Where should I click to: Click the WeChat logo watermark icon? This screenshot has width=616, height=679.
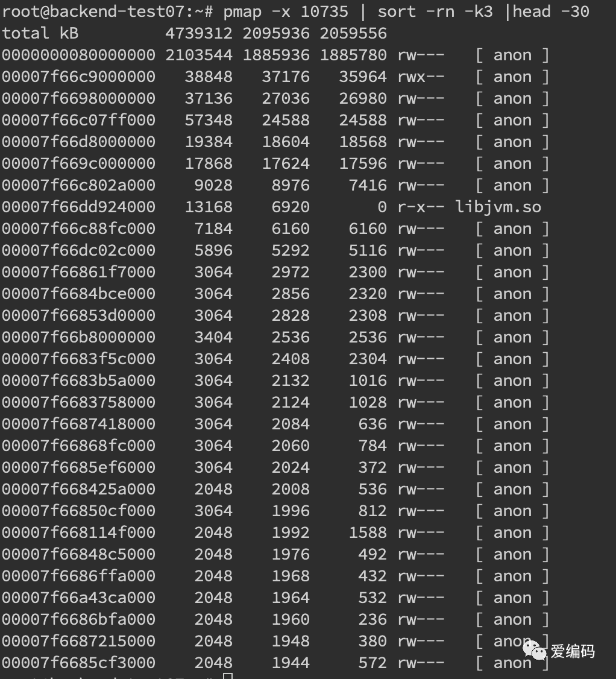[535, 650]
